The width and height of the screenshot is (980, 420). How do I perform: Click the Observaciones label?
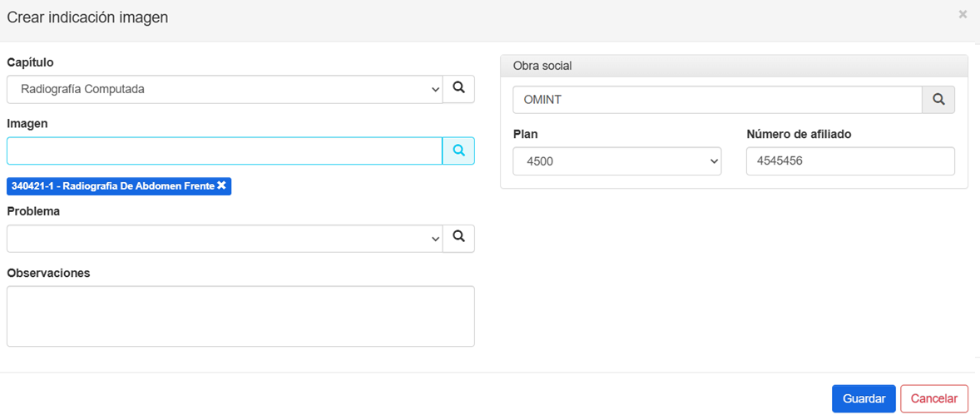coord(48,273)
